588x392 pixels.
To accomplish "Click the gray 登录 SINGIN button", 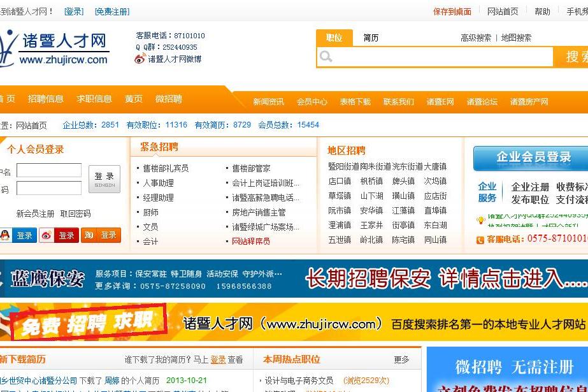I will point(104,179).
